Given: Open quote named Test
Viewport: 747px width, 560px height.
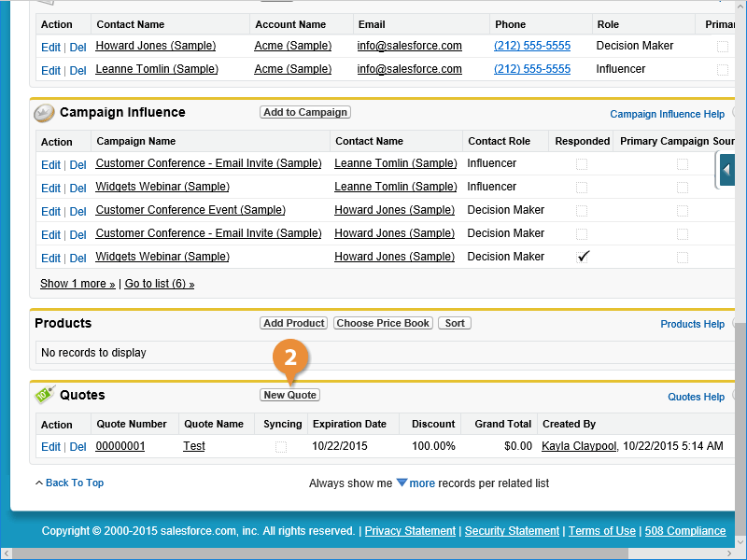Looking at the screenshot, I should pos(194,446).
